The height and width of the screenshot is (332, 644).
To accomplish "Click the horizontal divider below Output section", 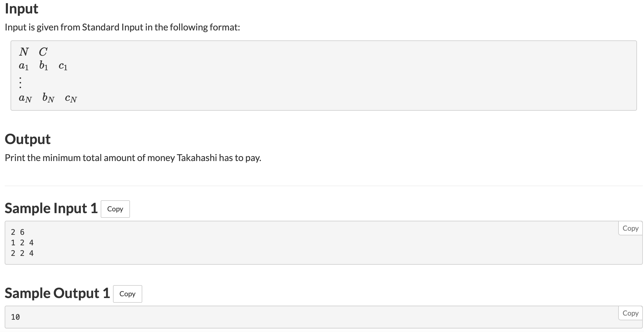I will point(322,186).
